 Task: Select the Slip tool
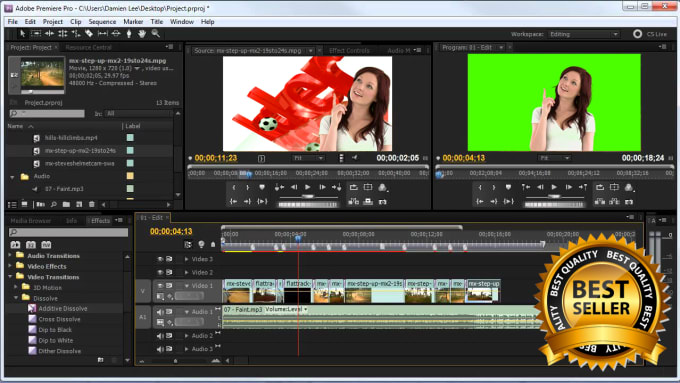(x=102, y=34)
